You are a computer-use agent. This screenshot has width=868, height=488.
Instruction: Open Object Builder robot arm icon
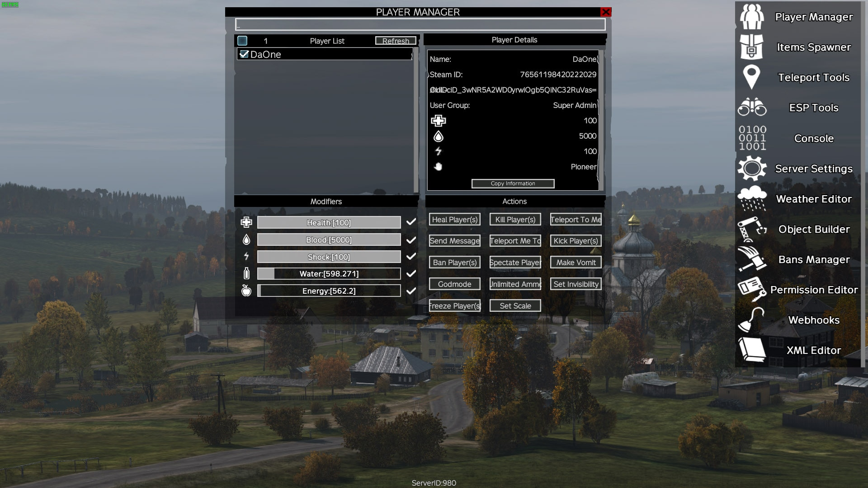752,229
